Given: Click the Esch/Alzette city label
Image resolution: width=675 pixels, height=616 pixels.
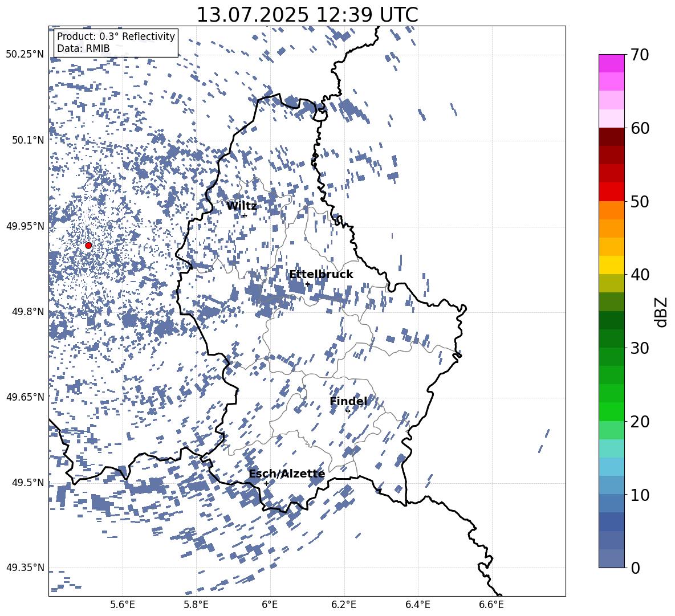Looking at the screenshot, I should [287, 474].
